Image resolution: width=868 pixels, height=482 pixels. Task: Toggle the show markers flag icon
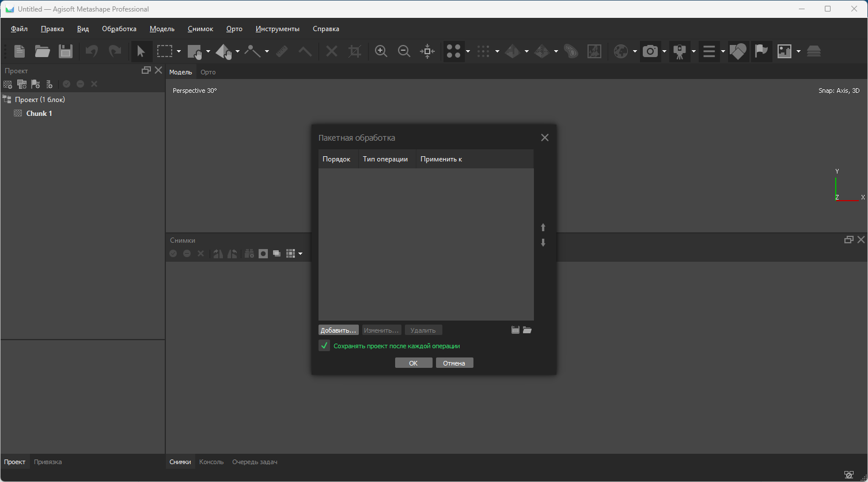[761, 51]
